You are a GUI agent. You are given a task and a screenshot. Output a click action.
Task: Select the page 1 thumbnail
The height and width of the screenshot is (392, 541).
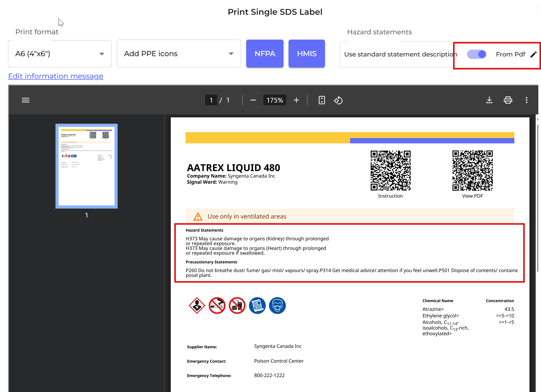point(86,166)
